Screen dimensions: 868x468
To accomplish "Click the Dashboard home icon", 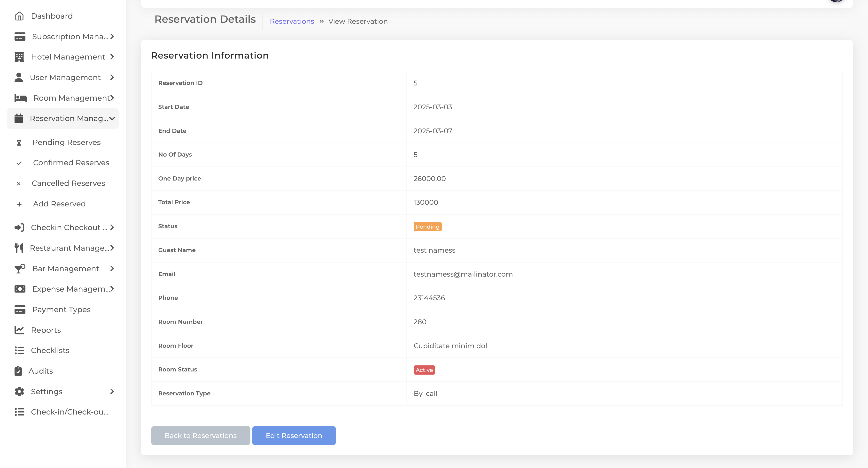I will point(19,16).
